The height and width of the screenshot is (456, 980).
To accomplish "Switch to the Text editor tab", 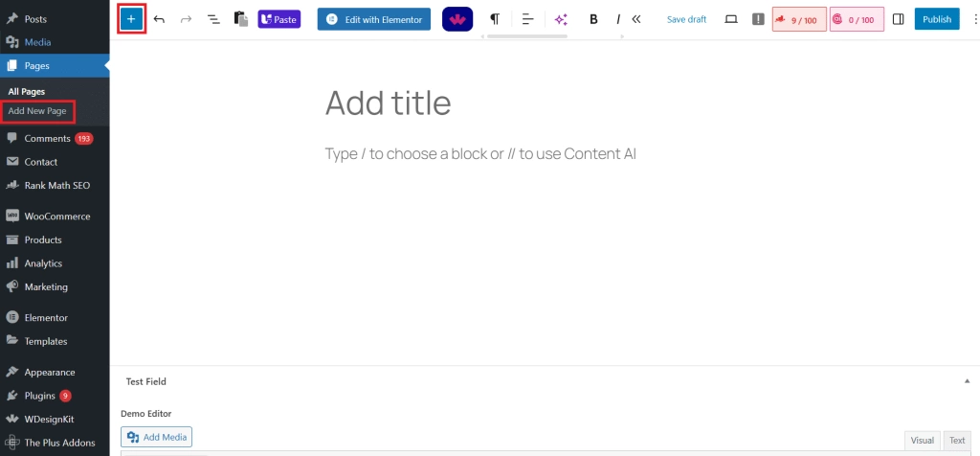I will tap(956, 440).
